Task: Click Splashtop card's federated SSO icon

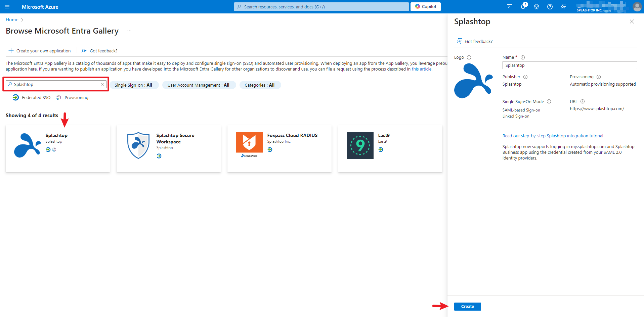Action: tap(48, 150)
